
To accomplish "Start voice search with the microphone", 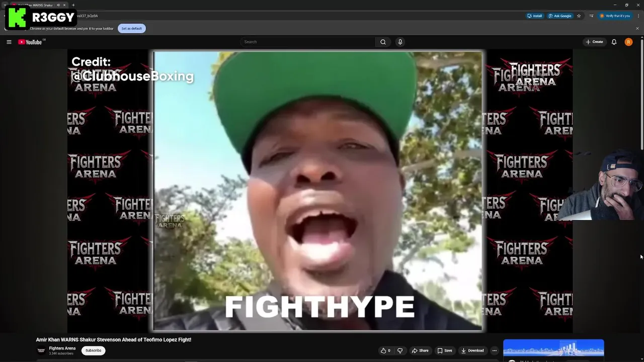I will 400,42.
